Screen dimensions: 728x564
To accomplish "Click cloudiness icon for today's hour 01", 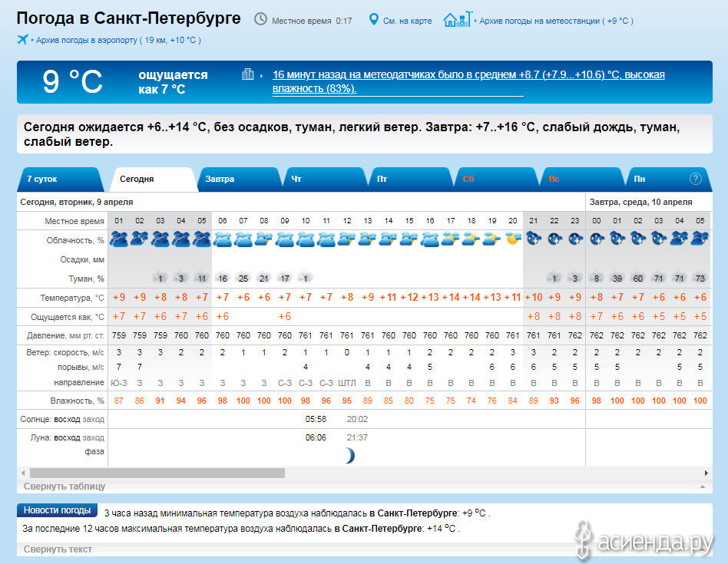I will click(x=119, y=239).
